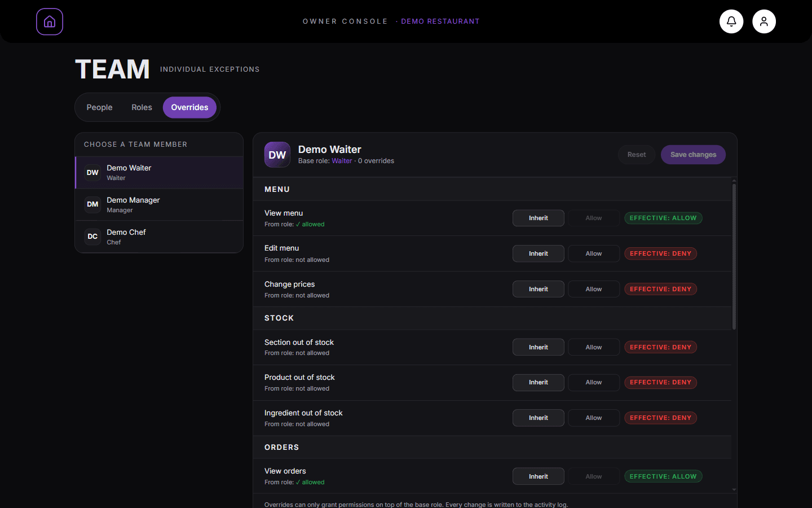Set Product out of stock to Allow
812x508 pixels.
pos(594,382)
